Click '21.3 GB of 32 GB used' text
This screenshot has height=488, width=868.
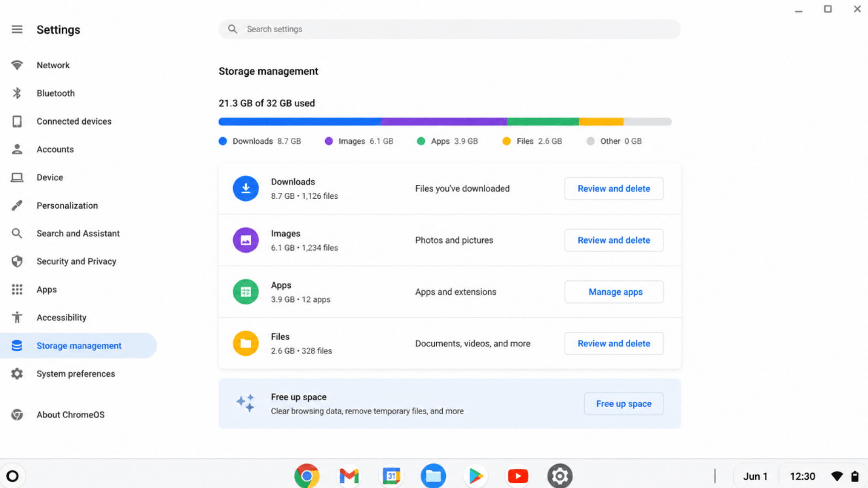tap(267, 103)
